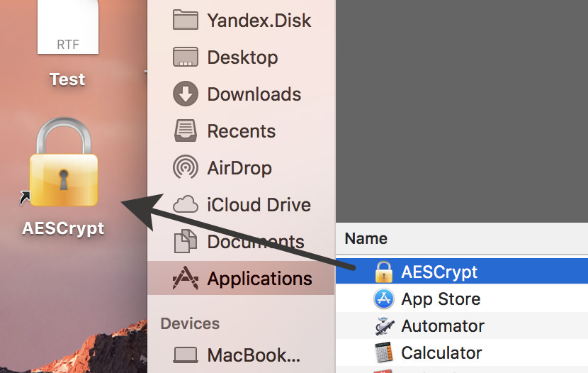Select Desktop in the Finder sidebar
Image resolution: width=588 pixels, height=373 pixels.
coord(242,57)
